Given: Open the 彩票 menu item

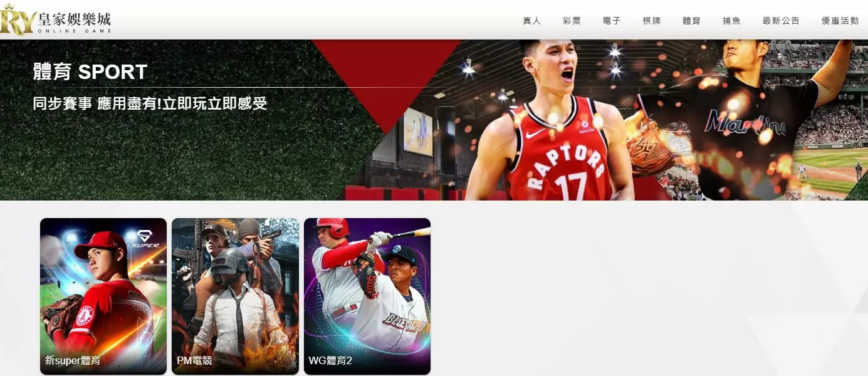Looking at the screenshot, I should [x=572, y=21].
